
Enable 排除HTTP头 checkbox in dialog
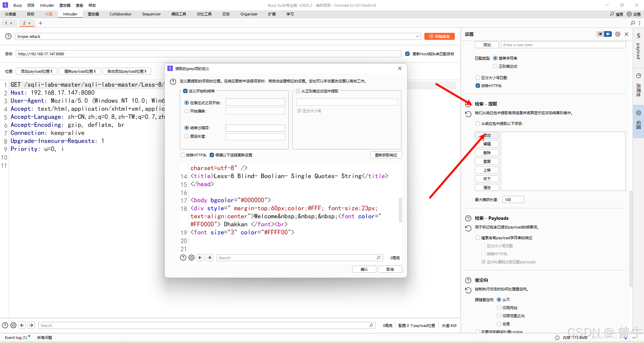182,155
